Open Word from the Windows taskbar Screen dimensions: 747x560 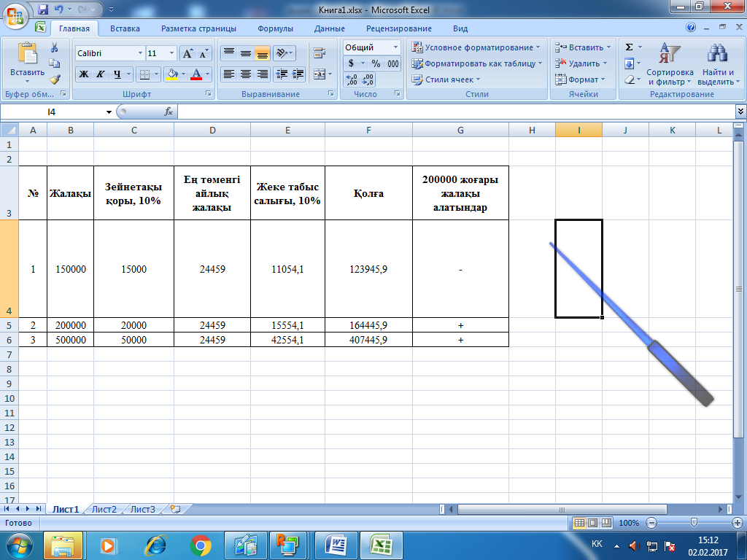point(338,545)
